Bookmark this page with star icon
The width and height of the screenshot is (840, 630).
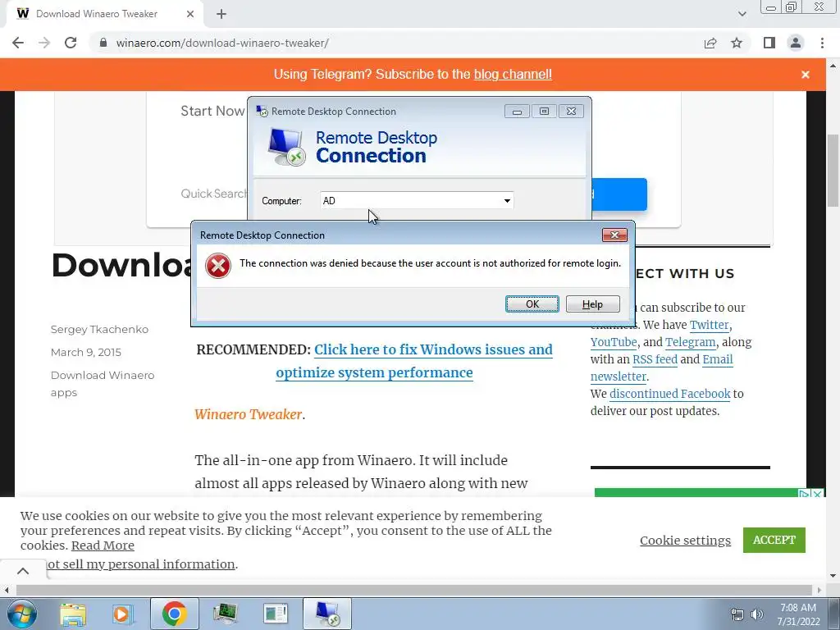tap(737, 43)
